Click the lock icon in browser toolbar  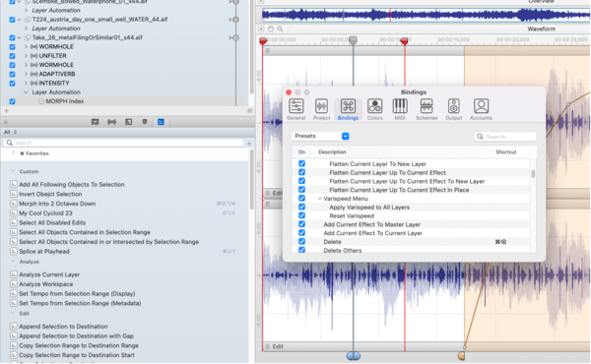point(6,122)
